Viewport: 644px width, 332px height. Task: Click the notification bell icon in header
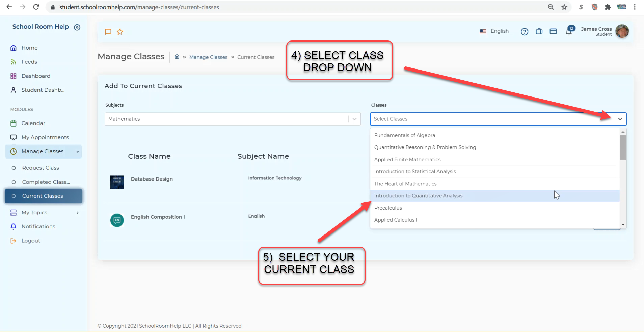tap(569, 32)
